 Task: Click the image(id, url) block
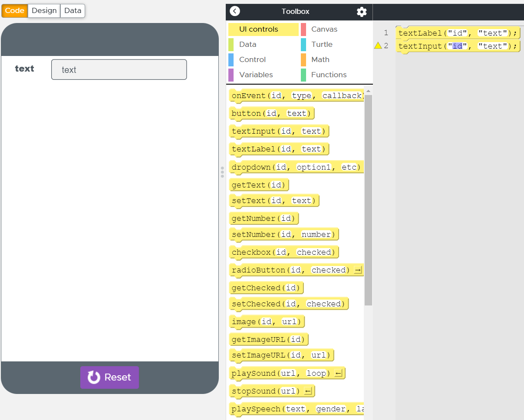267,322
